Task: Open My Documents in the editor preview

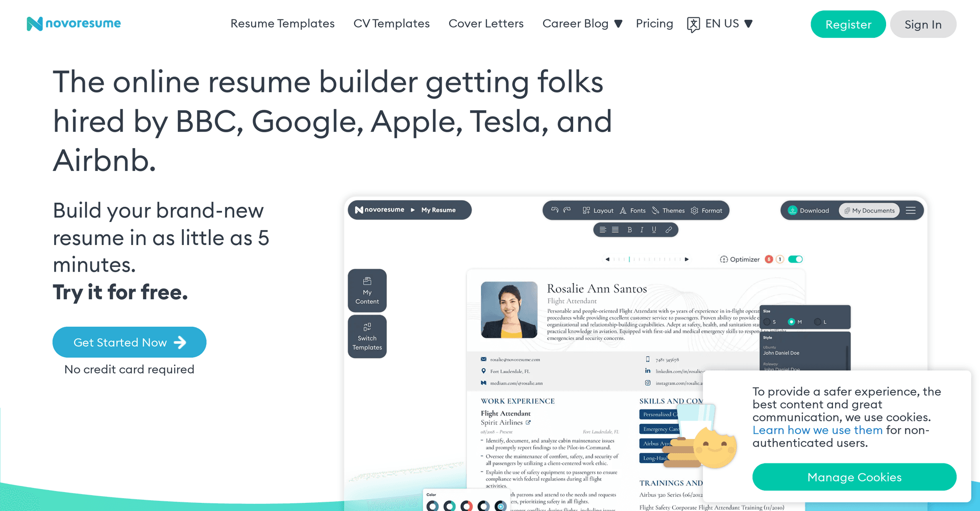Action: pos(869,210)
